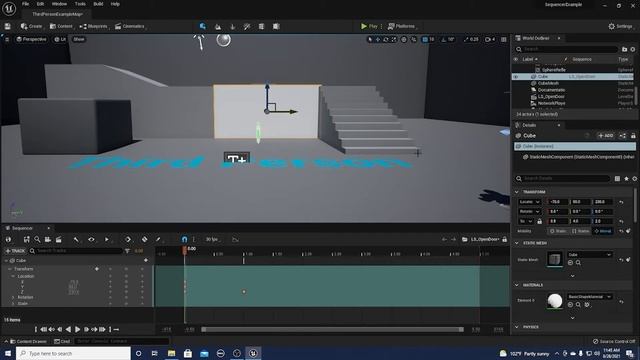Select the translate tool in viewport toolbar

378,39
